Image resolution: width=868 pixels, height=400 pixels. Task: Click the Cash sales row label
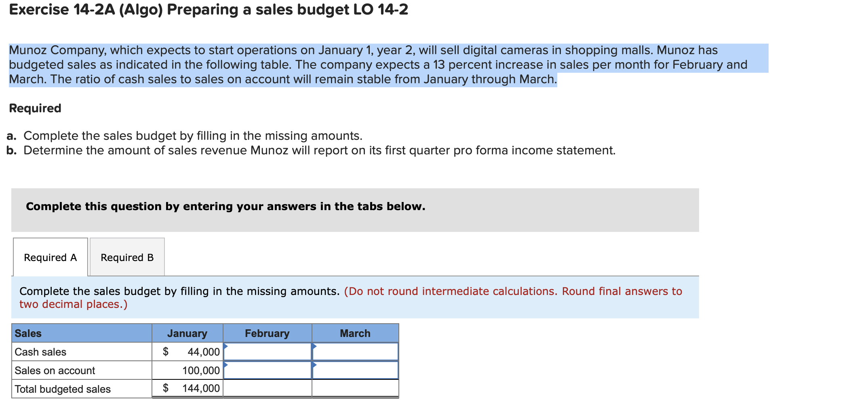pyautogui.click(x=40, y=352)
